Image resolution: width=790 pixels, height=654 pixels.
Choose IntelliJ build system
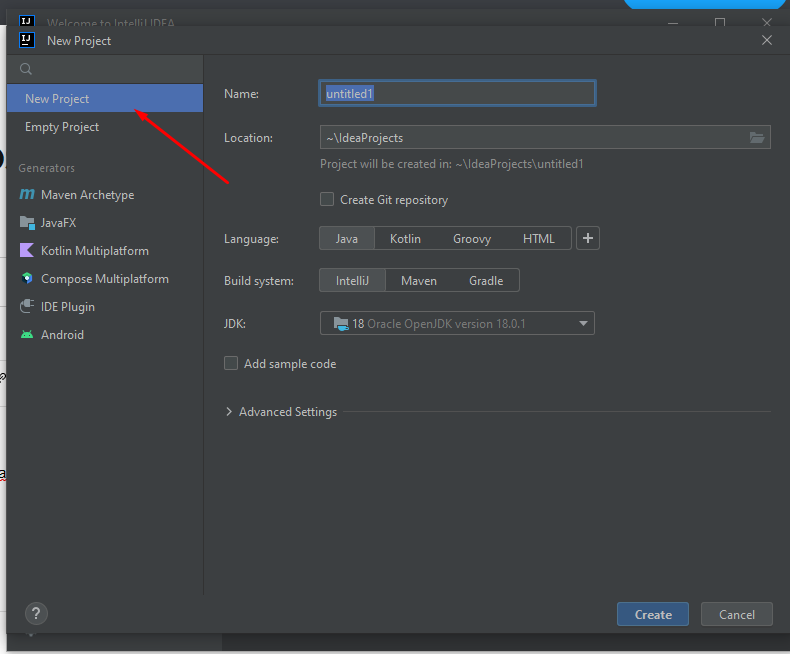pos(352,281)
